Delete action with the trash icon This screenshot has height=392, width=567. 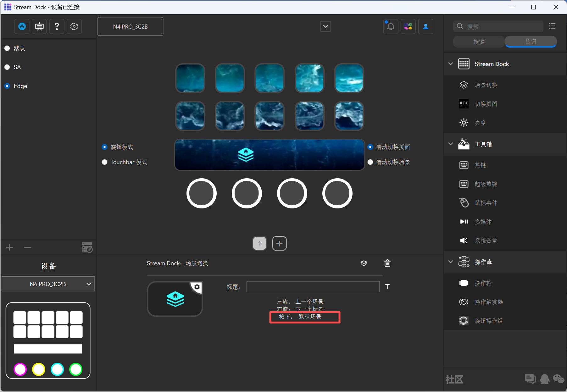[387, 263]
